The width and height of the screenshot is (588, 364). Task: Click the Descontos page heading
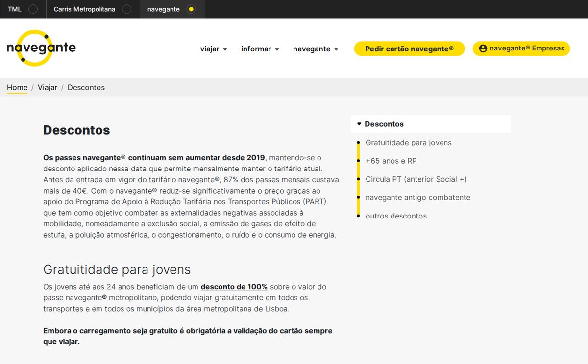click(x=76, y=130)
